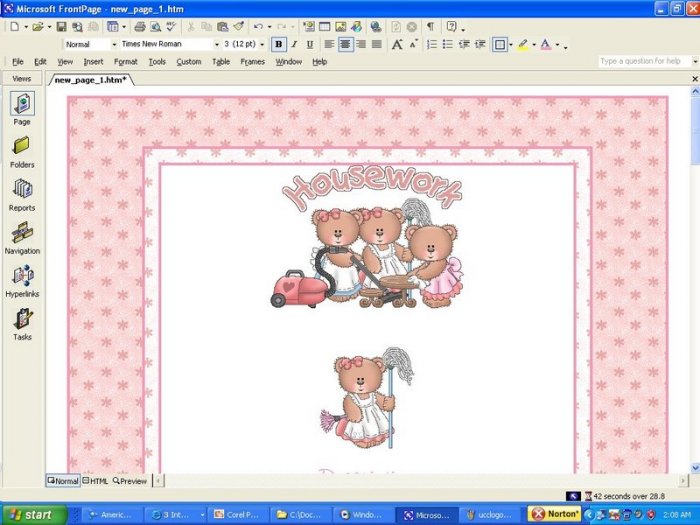Image resolution: width=700 pixels, height=525 pixels.
Task: Click the Help question mark icon
Action: coord(452,27)
